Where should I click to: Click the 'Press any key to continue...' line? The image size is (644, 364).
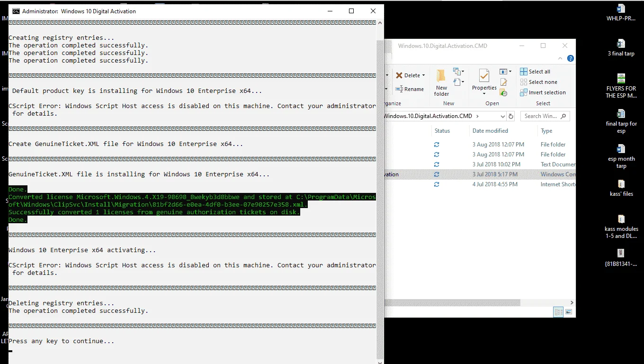(62, 341)
